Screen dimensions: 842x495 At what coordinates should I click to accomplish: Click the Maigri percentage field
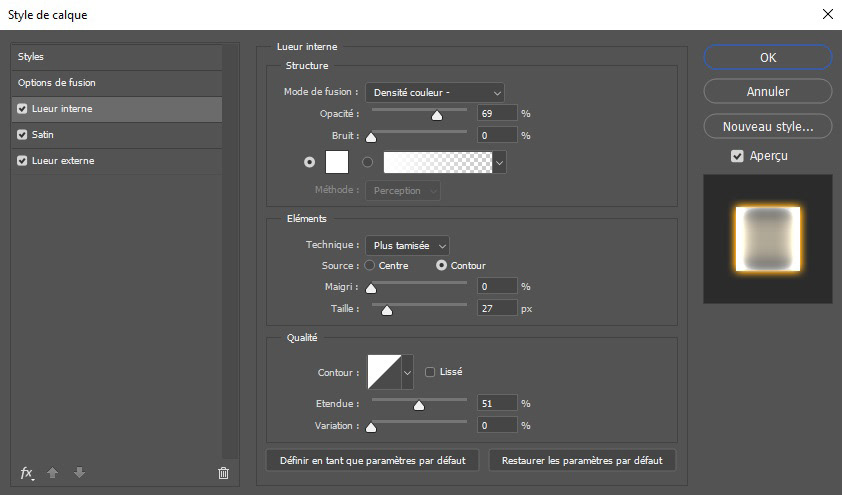pyautogui.click(x=497, y=286)
